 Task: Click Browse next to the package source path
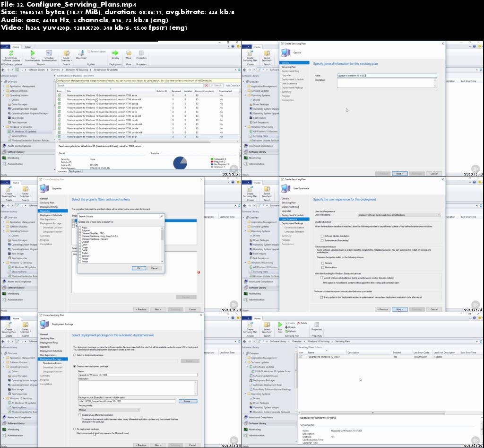(188, 401)
